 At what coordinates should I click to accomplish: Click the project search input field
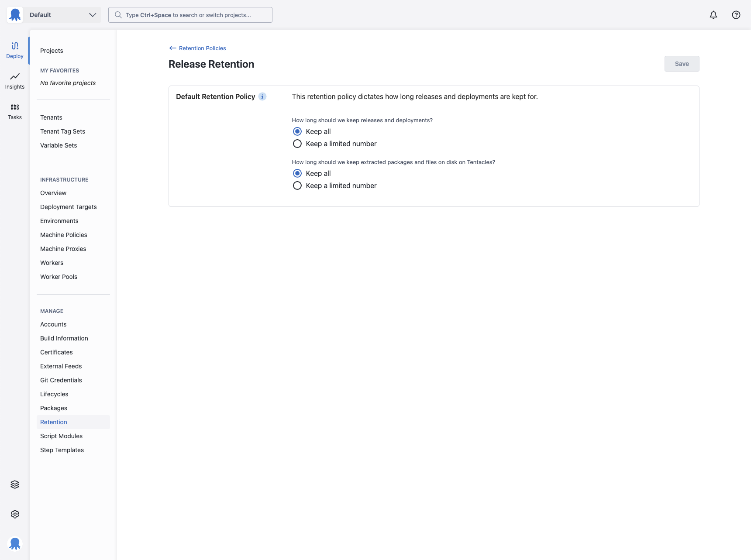pos(190,15)
